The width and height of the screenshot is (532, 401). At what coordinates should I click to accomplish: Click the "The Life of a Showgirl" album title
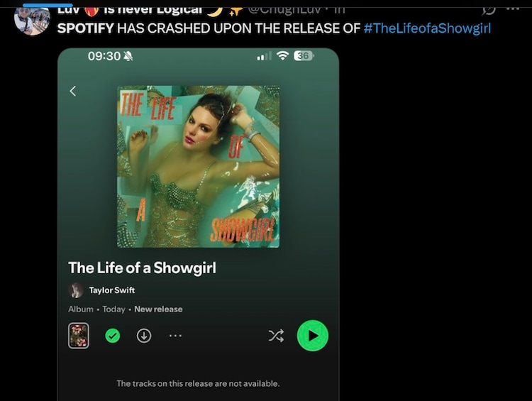(142, 268)
